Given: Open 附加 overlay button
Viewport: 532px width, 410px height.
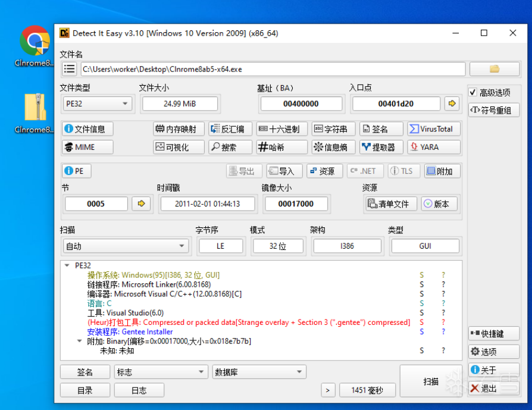Looking at the screenshot, I should (442, 171).
